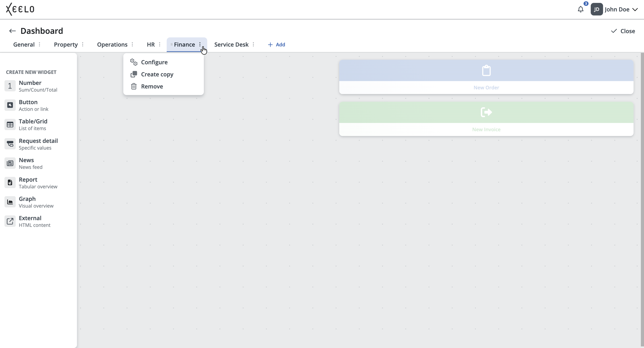Open the notifications bell
The height and width of the screenshot is (348, 644).
coord(580,9)
